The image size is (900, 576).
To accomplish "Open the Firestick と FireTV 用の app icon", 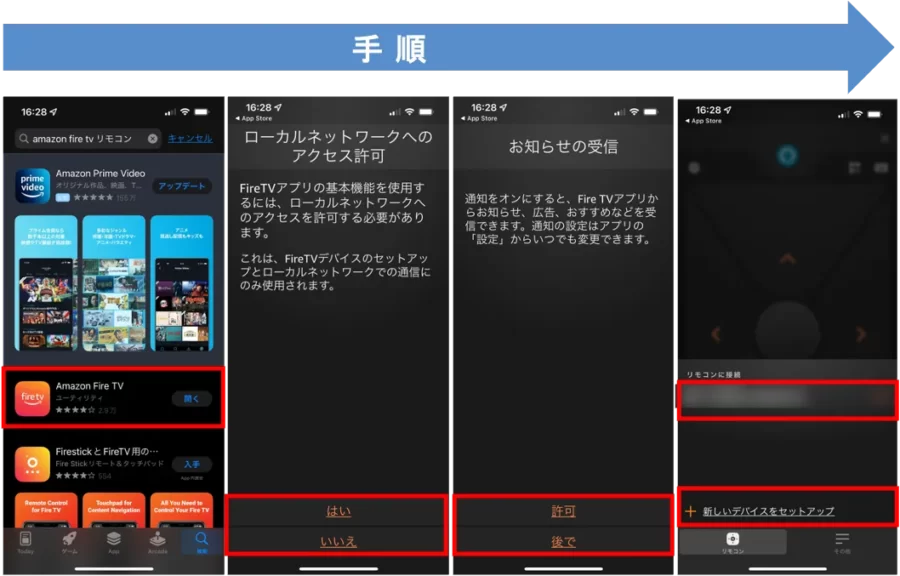I will coord(32,464).
